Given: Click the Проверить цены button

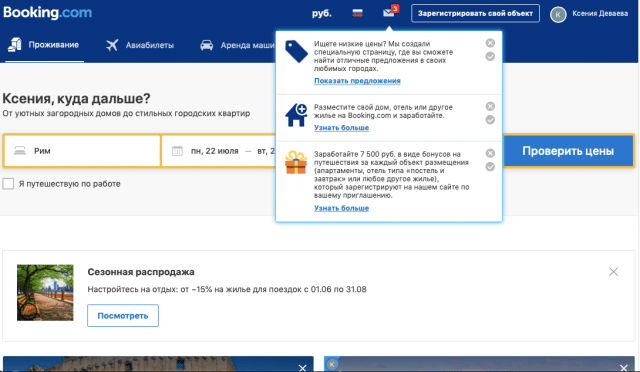Looking at the screenshot, I should 568,151.
